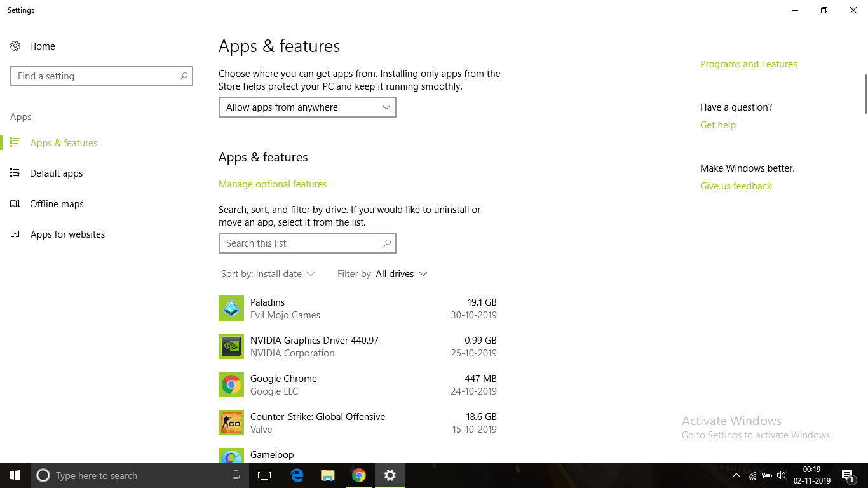Click the Google LLC publisher text
Image resolution: width=868 pixels, height=488 pixels.
274,391
